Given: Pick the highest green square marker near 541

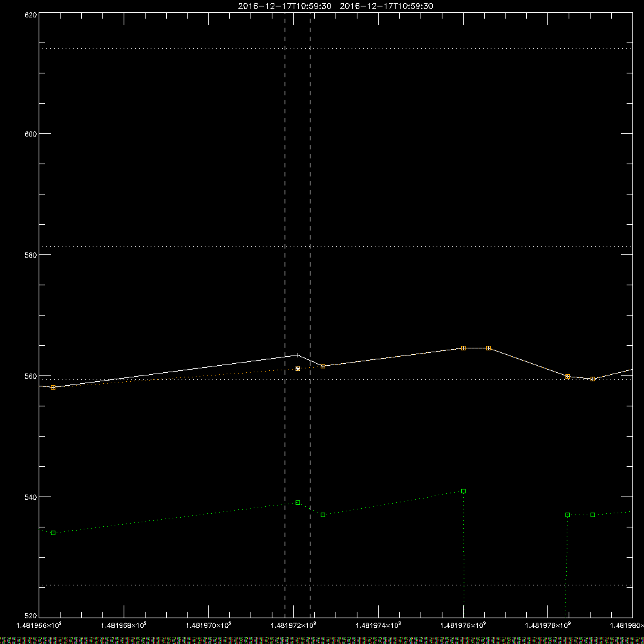Looking at the screenshot, I should tap(463, 491).
